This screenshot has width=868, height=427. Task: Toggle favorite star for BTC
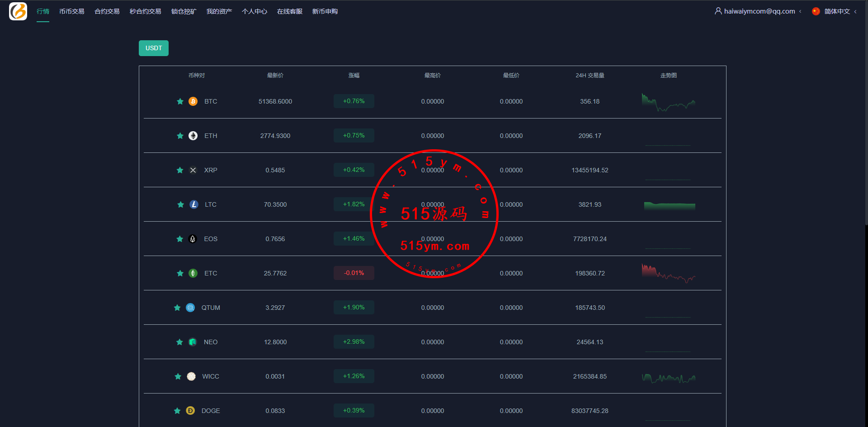click(180, 101)
